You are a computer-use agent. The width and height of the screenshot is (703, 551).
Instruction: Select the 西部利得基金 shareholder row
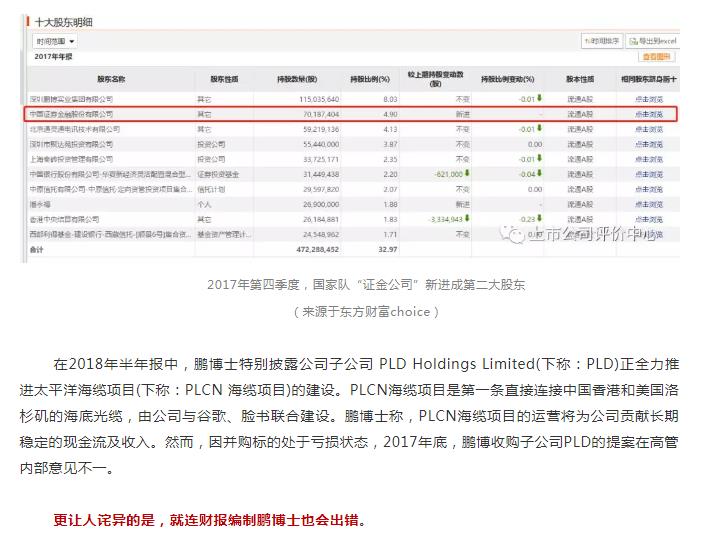(110, 234)
